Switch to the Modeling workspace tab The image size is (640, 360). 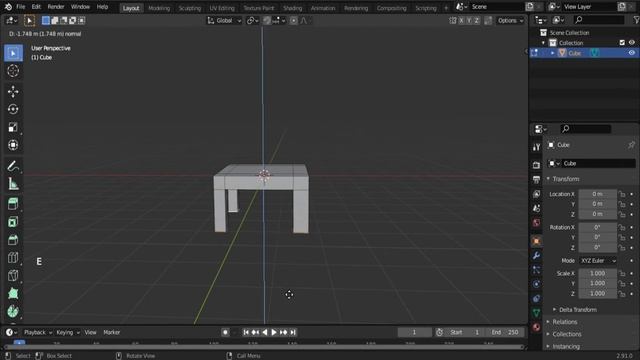click(159, 8)
